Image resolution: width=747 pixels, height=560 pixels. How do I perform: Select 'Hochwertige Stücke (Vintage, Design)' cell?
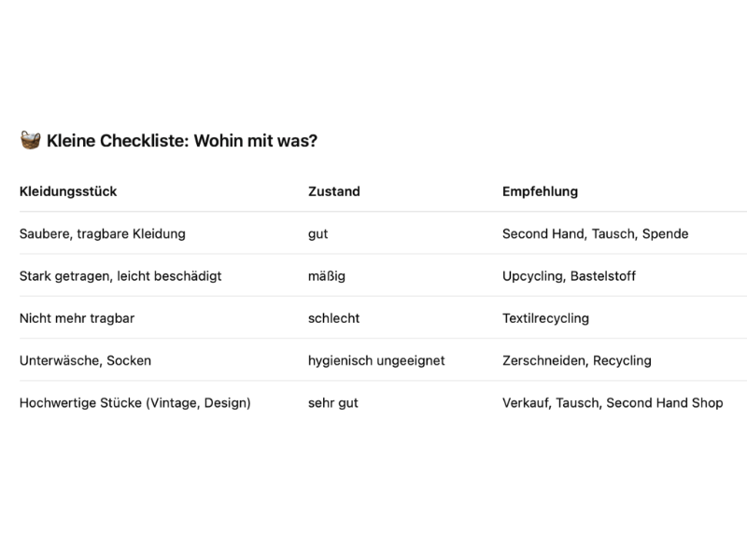(134, 403)
